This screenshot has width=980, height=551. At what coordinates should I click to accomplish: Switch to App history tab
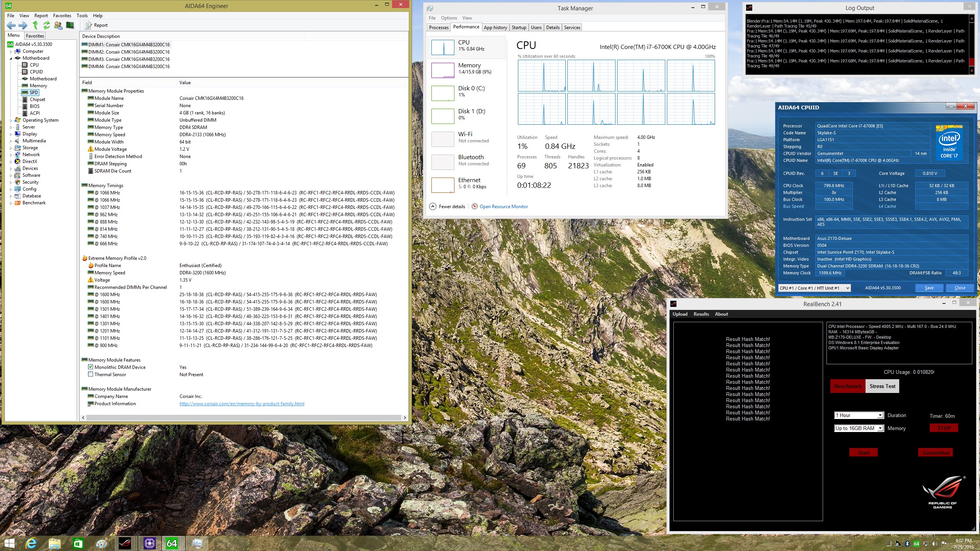coord(495,28)
